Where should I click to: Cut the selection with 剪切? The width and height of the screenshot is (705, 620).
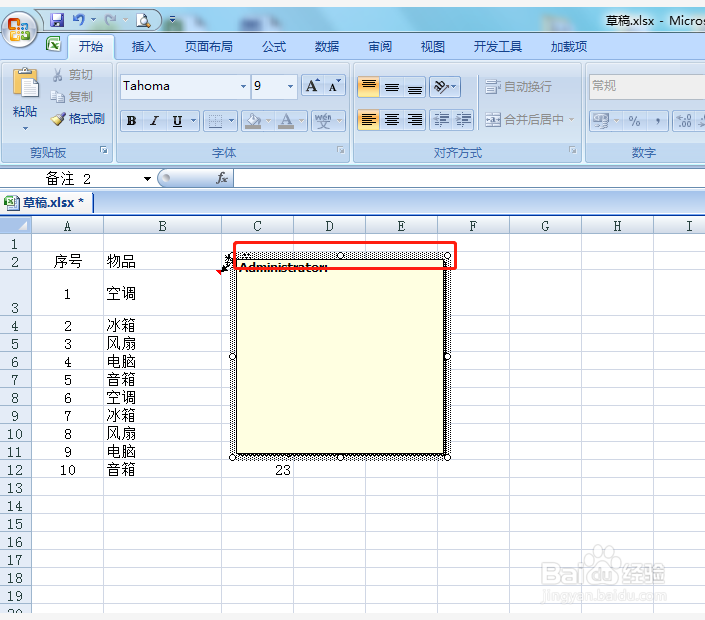point(73,75)
